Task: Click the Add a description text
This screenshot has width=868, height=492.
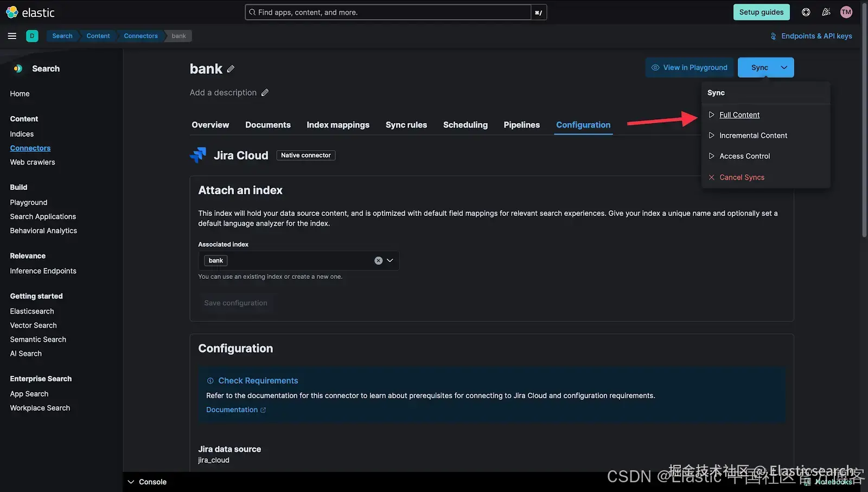Action: pyautogui.click(x=223, y=93)
